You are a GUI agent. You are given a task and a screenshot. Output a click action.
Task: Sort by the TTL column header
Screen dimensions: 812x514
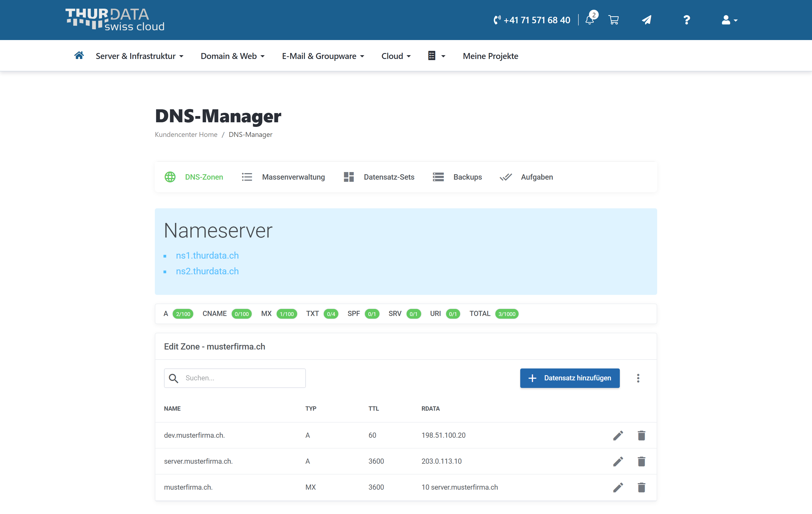pyautogui.click(x=374, y=408)
